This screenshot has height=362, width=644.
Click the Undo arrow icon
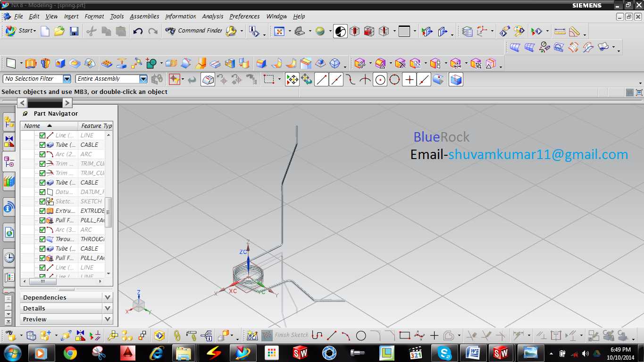coord(138,31)
